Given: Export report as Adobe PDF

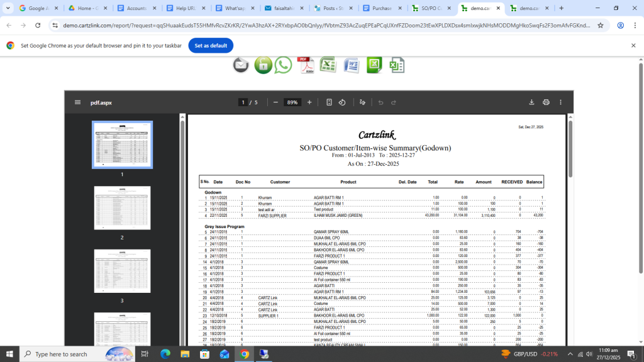Looking at the screenshot, I should 306,65.
